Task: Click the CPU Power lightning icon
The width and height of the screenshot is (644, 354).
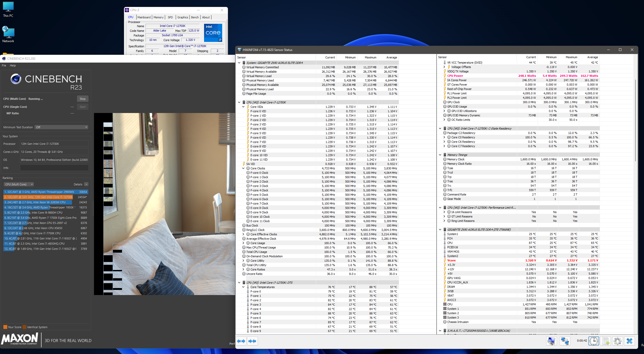Action: pos(445,76)
